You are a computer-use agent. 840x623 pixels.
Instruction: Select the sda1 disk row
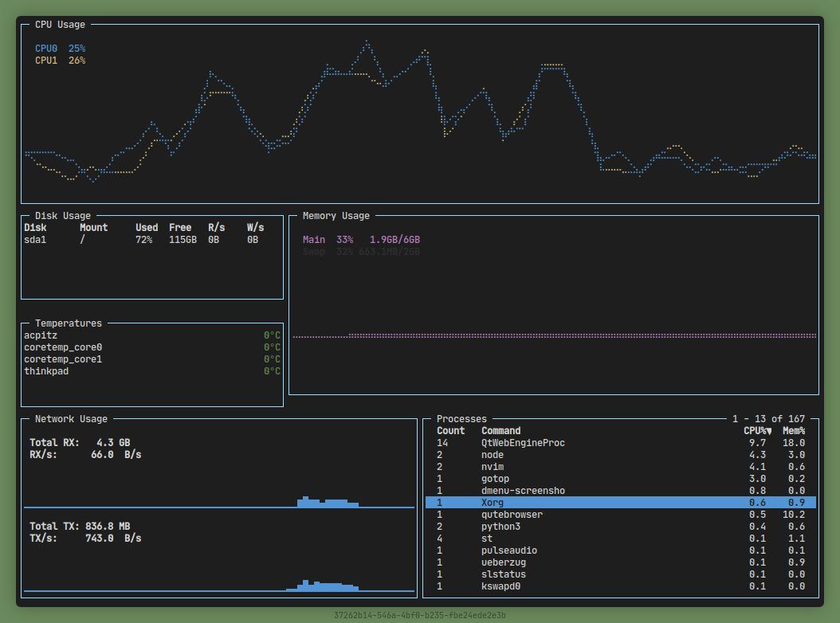point(36,240)
